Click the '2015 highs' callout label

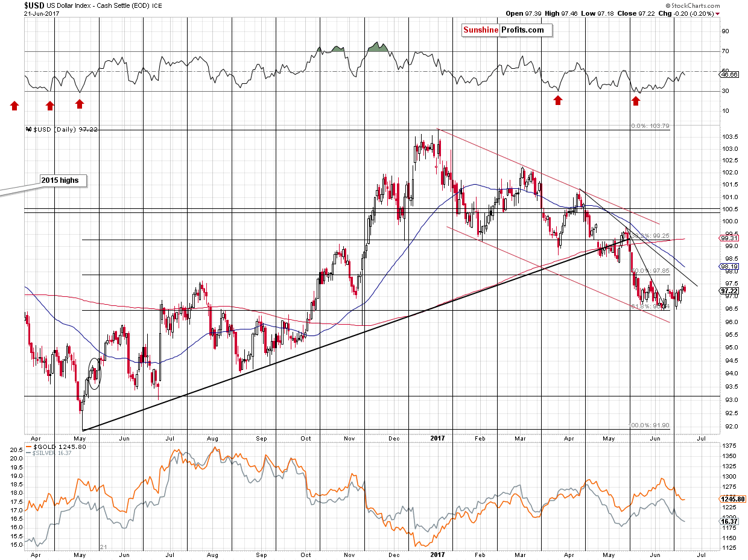click(x=64, y=180)
